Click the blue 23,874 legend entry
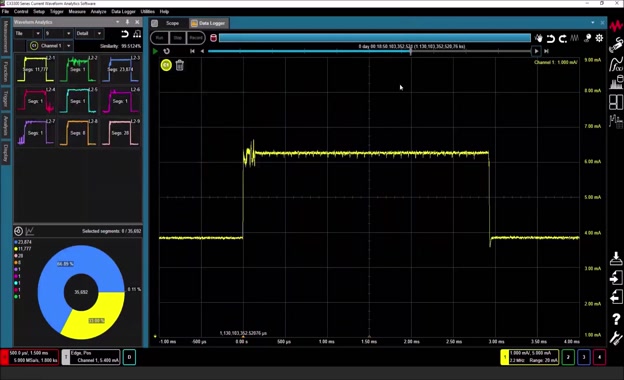This screenshot has height=380, width=624. click(x=23, y=242)
